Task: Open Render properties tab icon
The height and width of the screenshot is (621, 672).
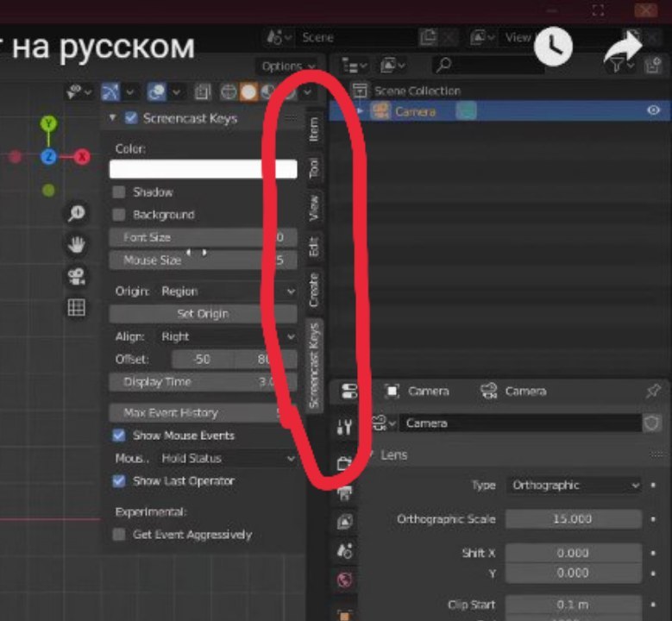Action: point(344,462)
